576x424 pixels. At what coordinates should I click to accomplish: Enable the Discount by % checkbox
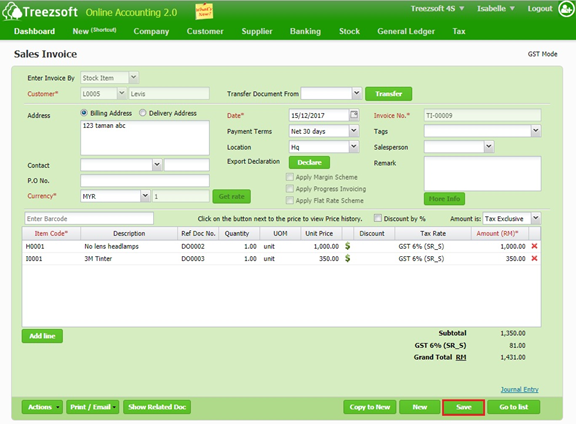[x=377, y=218]
